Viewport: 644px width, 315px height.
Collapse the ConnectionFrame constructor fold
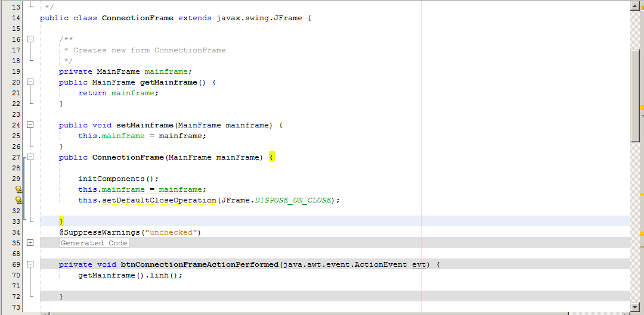(x=30, y=157)
